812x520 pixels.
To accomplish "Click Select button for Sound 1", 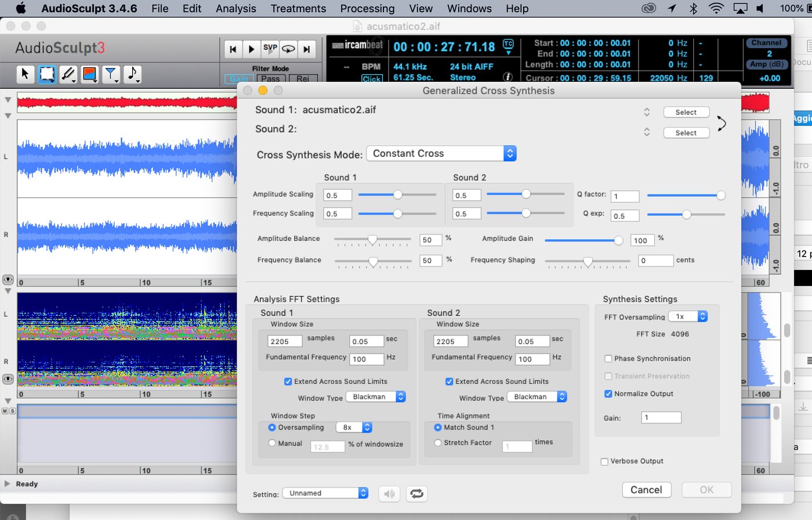I will 686,113.
